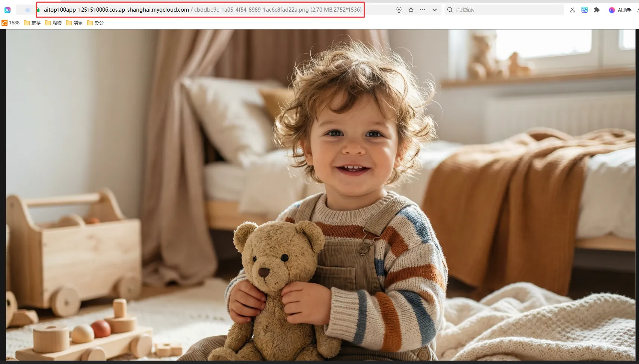639x364 pixels.
Task: Click the green secure-site lock icon
Action: (38, 10)
